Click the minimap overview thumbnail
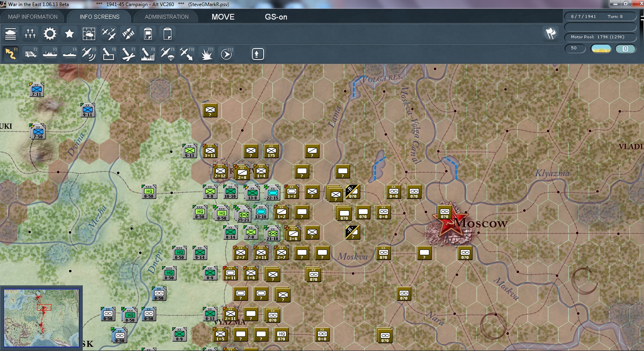 click(42, 318)
